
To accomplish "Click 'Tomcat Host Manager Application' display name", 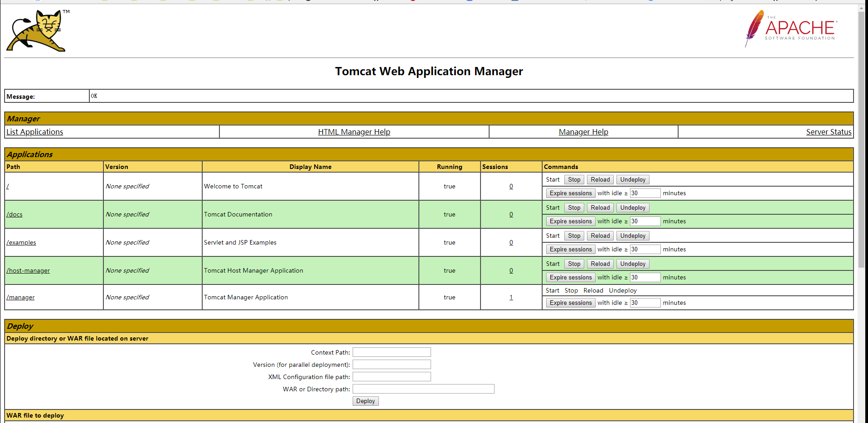I will 253,270.
